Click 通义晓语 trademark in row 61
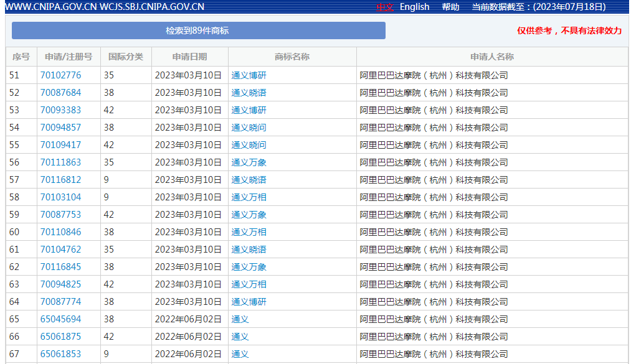The width and height of the screenshot is (631, 364). 249,250
